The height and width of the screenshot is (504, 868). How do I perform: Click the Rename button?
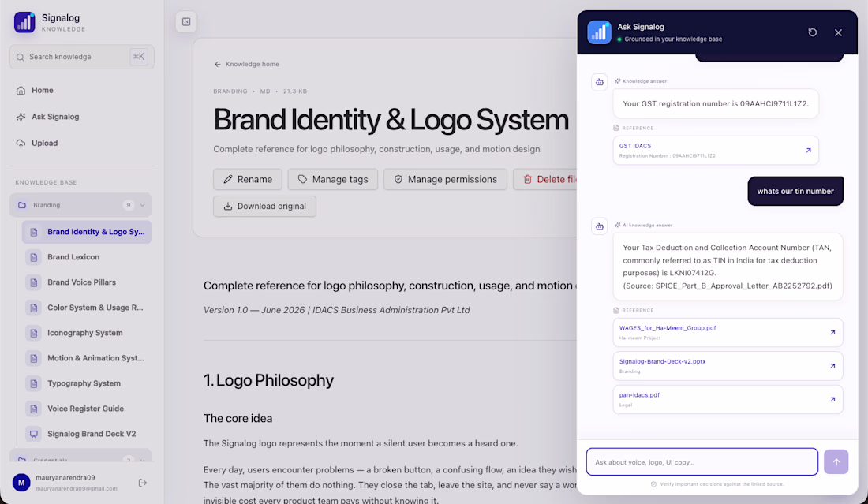click(248, 179)
